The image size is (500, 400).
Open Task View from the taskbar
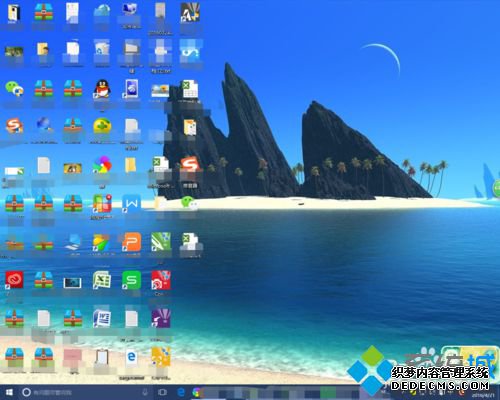pos(163,392)
